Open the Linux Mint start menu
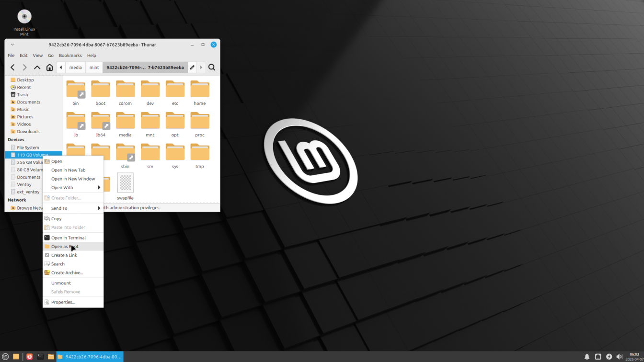The height and width of the screenshot is (362, 644). [x=5, y=357]
